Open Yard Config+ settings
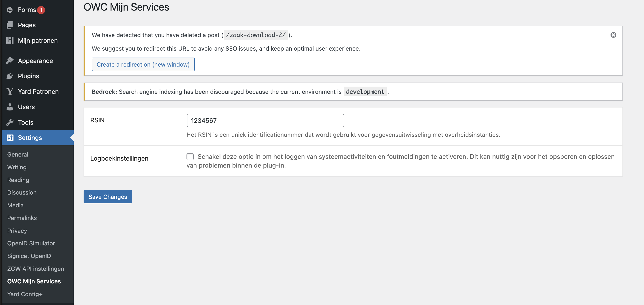Viewport: 644px width, 305px height. (x=25, y=294)
